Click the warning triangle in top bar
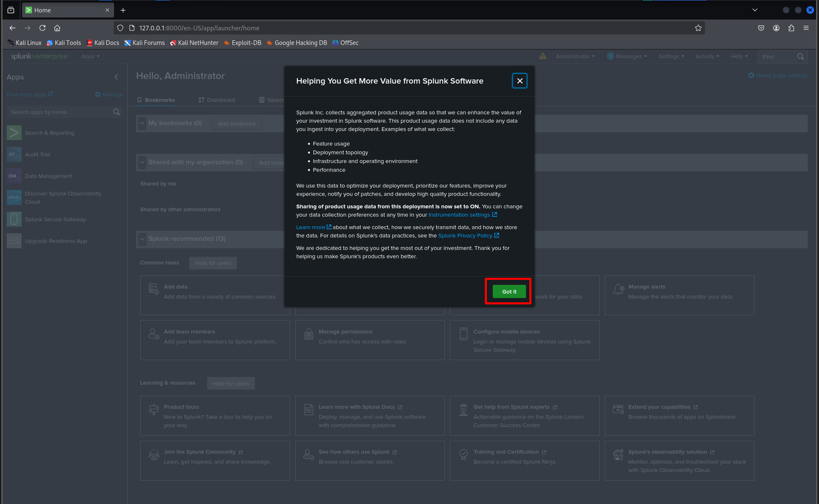Screen dimensions: 819x504 542,56
